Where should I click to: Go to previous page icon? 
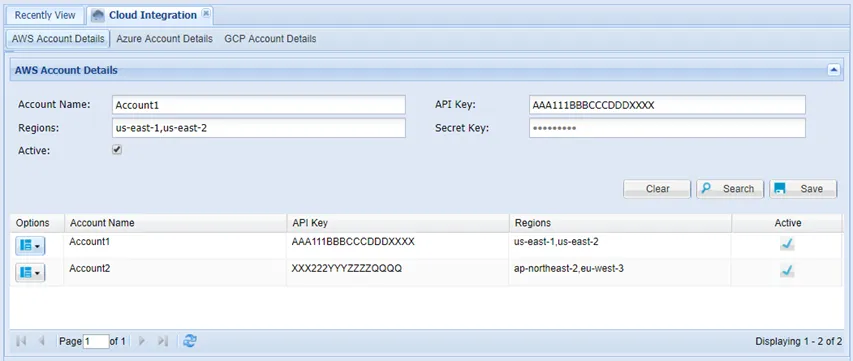click(41, 341)
